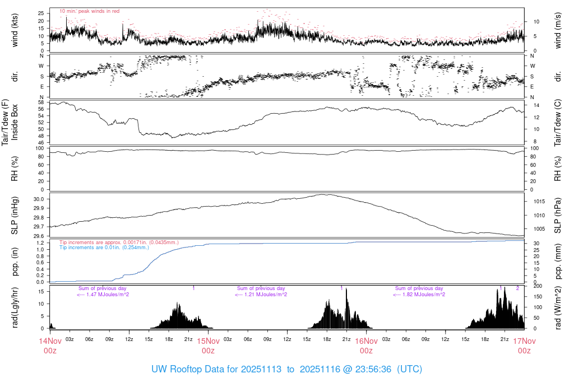Click the 1.21 MJoules/m^2 daily sum label

point(261,295)
